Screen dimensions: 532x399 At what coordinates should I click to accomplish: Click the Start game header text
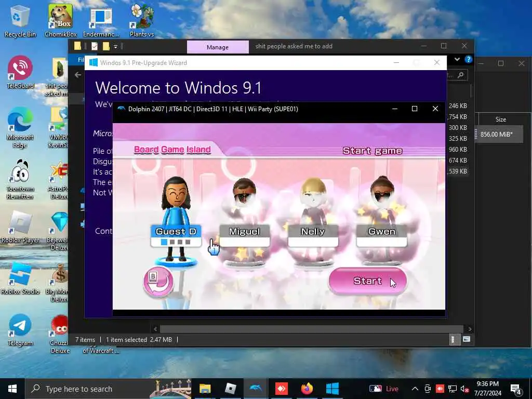[x=372, y=151]
